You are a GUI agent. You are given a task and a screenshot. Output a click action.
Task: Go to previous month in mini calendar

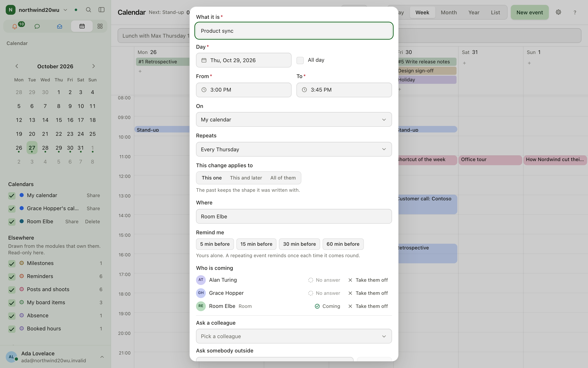pos(17,66)
